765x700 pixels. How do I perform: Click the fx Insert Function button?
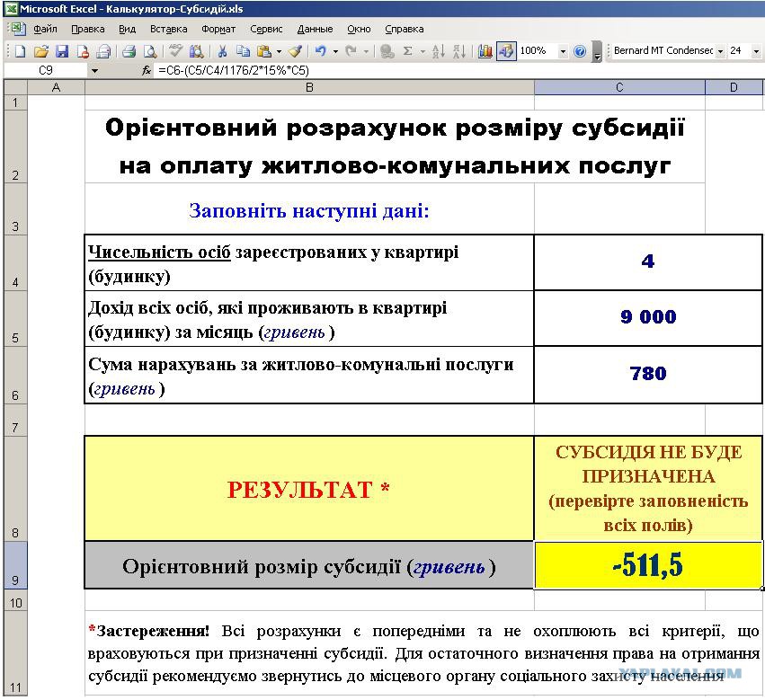[147, 71]
